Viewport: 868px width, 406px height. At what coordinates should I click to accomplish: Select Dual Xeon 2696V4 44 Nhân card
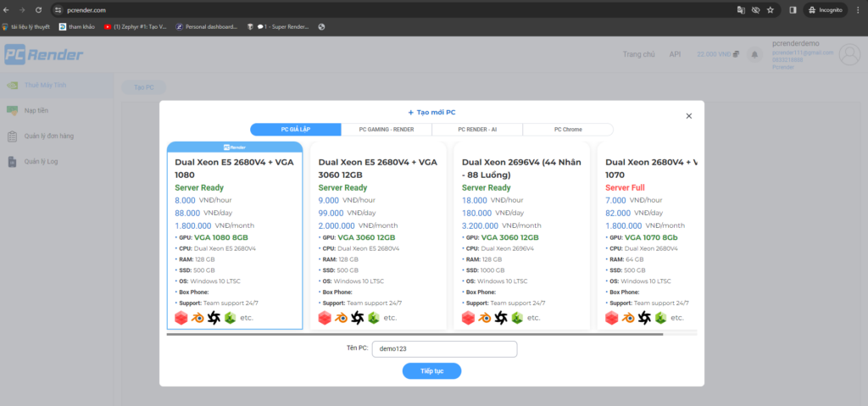(x=521, y=236)
